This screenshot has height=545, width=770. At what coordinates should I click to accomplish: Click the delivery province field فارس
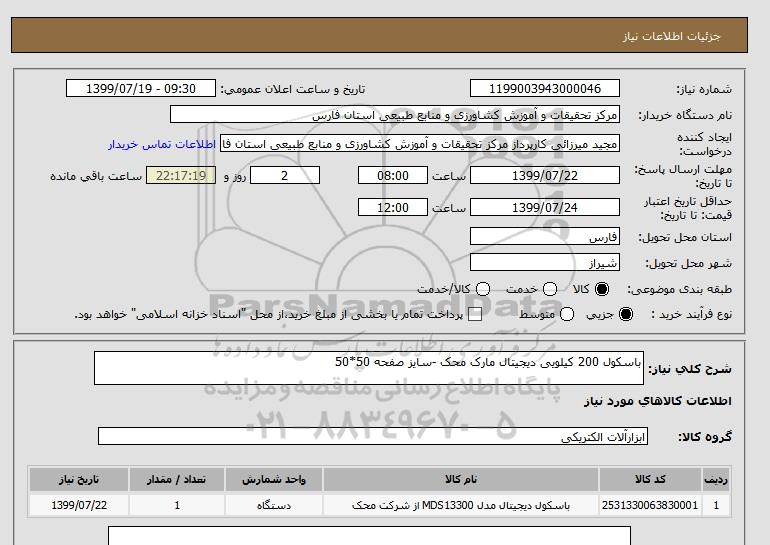point(545,237)
